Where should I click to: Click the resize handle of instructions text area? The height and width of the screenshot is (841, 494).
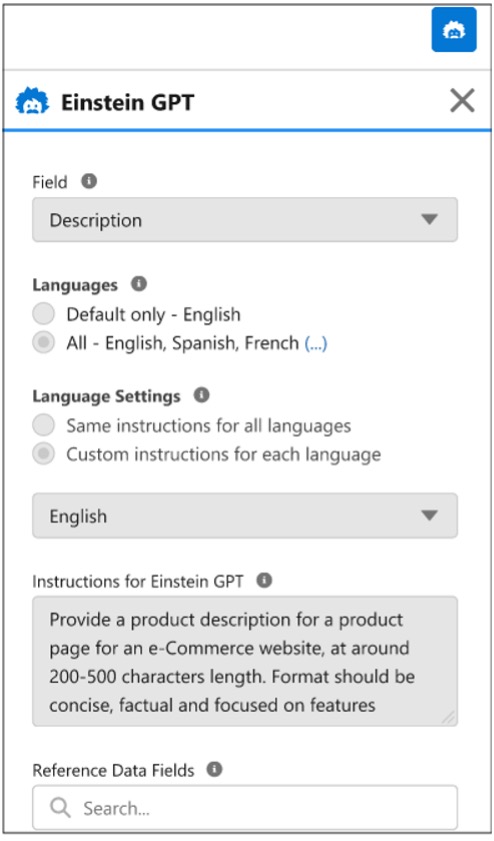448,718
